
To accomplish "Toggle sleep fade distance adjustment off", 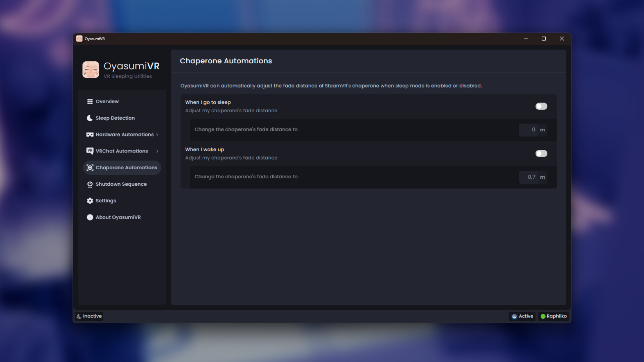I will 541,106.
